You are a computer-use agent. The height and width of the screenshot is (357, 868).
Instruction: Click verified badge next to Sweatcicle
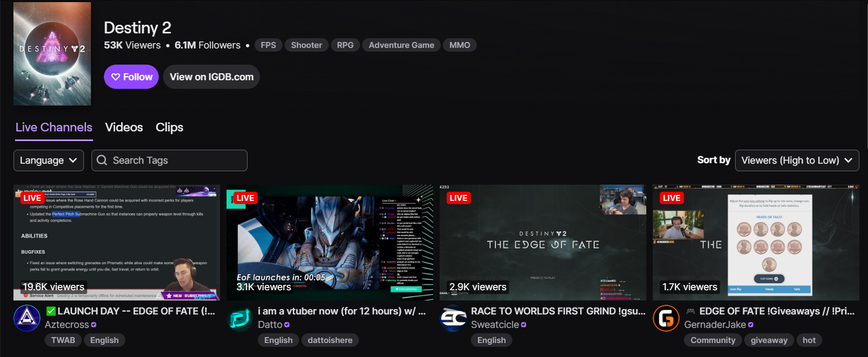[524, 325]
